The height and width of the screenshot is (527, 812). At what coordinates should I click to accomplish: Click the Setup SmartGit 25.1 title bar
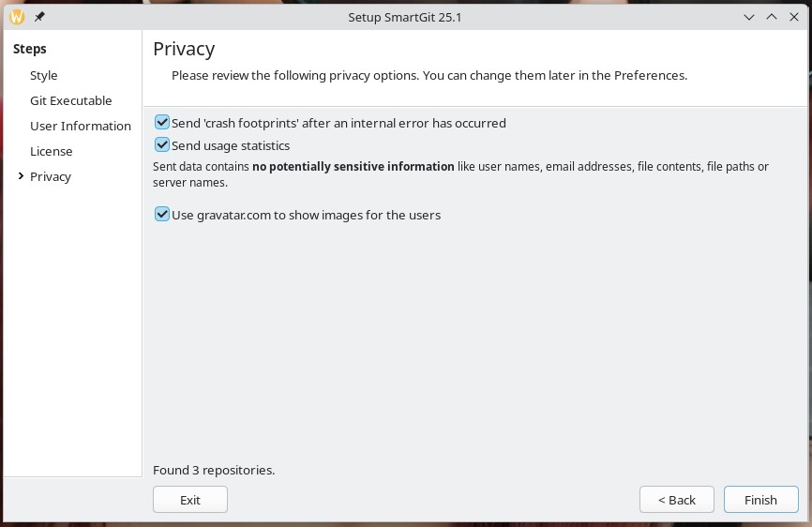(x=404, y=17)
